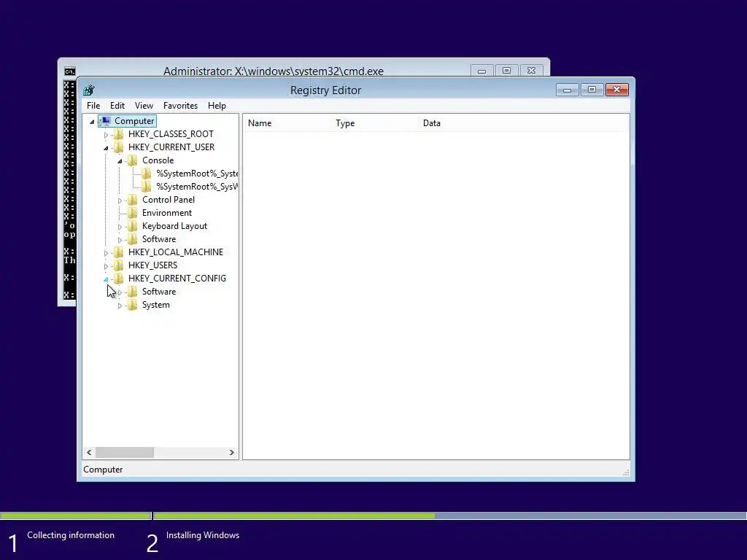Image resolution: width=747 pixels, height=560 pixels.
Task: Click the Software folder icon under HKEY_CURRENT_CONFIG
Action: (x=133, y=292)
